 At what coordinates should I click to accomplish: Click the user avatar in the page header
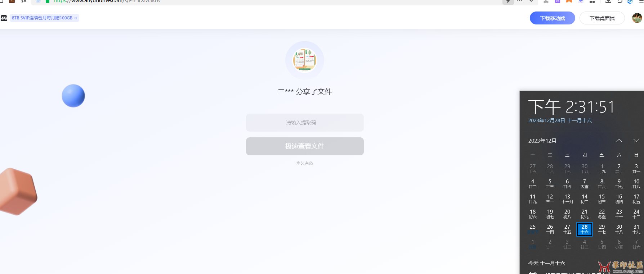(x=637, y=18)
